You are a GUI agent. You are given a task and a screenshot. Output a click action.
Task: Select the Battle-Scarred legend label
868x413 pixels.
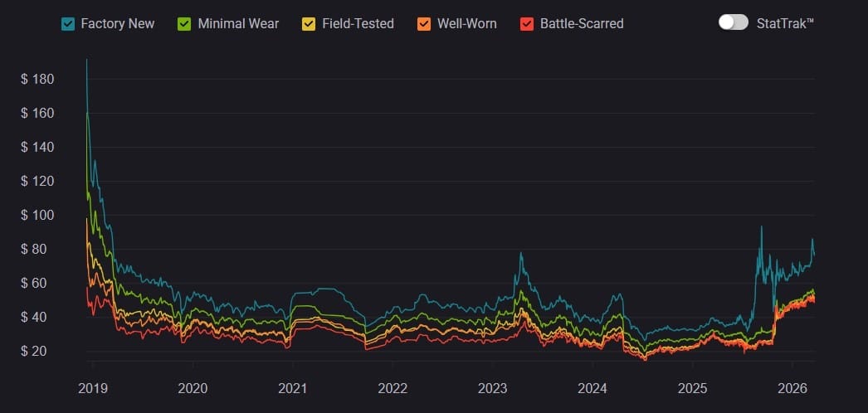point(581,24)
